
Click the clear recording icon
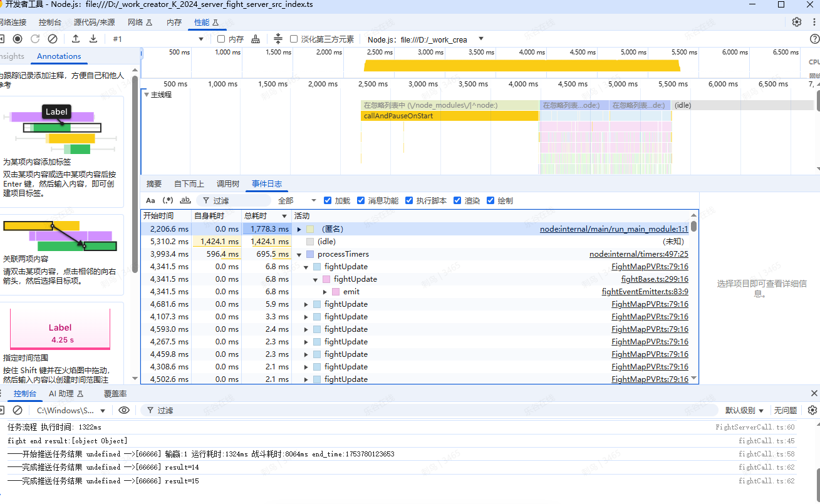[53, 39]
